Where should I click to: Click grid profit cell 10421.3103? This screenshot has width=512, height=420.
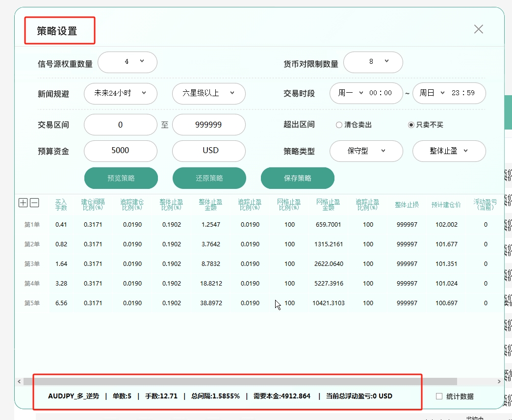point(329,303)
